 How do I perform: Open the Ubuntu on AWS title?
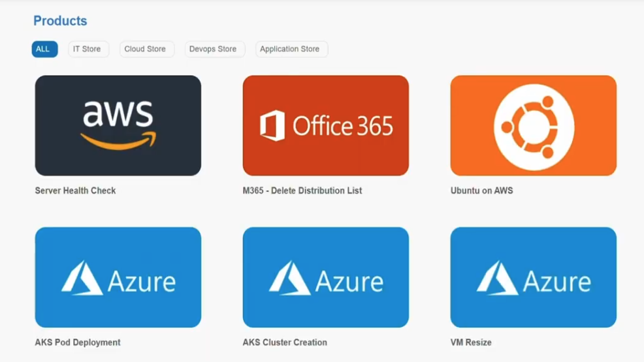[x=481, y=190]
